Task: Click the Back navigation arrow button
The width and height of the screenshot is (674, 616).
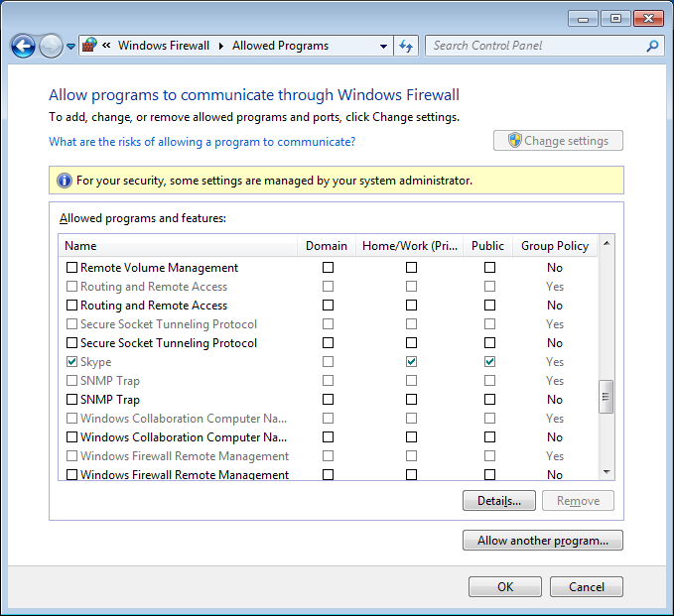Action: (x=23, y=46)
